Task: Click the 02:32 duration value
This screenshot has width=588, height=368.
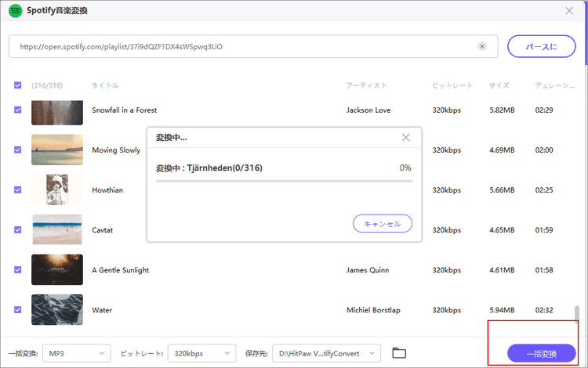Action: coord(544,310)
